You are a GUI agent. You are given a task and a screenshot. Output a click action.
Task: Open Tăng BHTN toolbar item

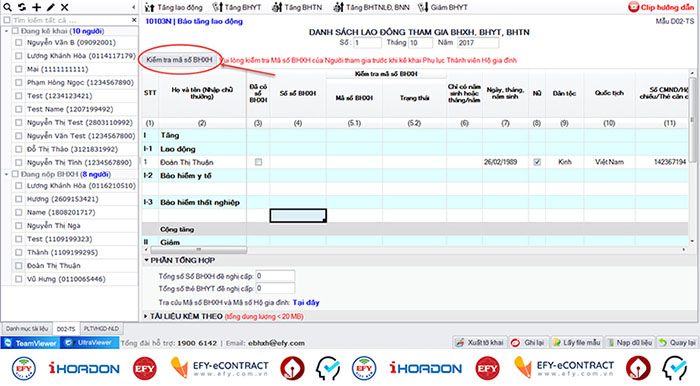297,7
